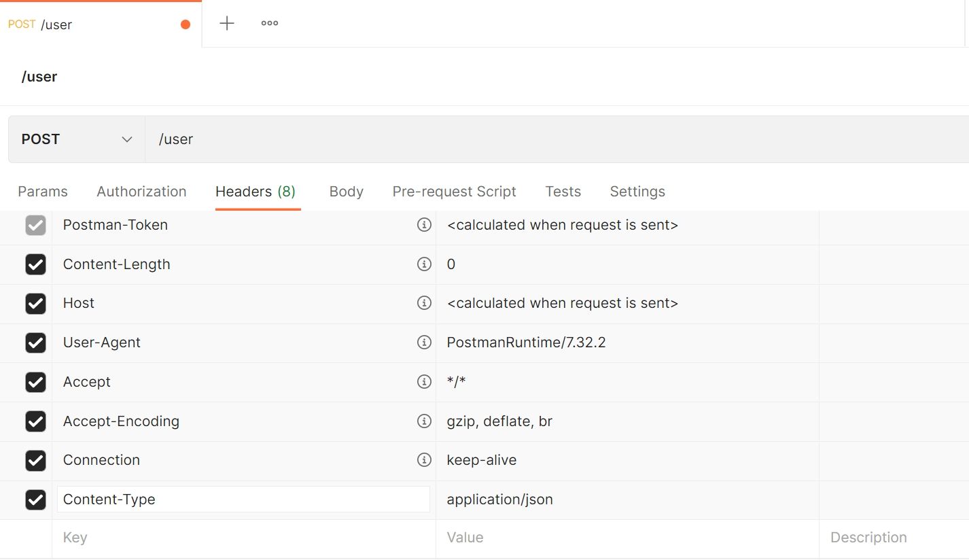Open the Authorization tab
969x560 pixels.
(141, 191)
